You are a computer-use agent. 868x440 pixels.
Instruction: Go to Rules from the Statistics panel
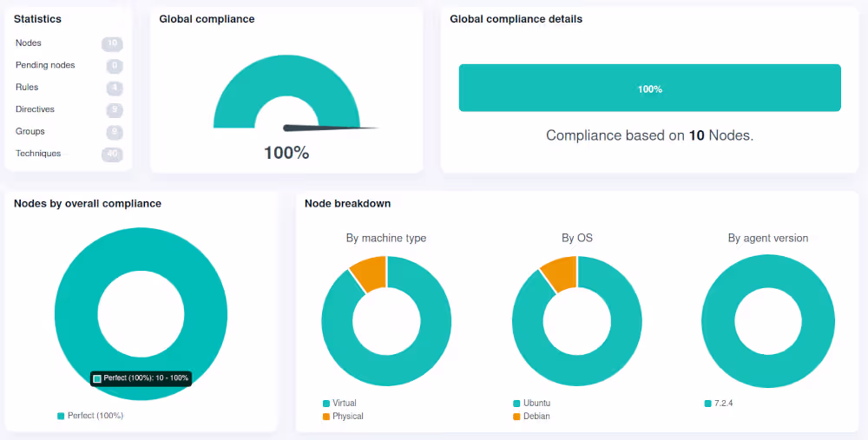click(x=27, y=88)
